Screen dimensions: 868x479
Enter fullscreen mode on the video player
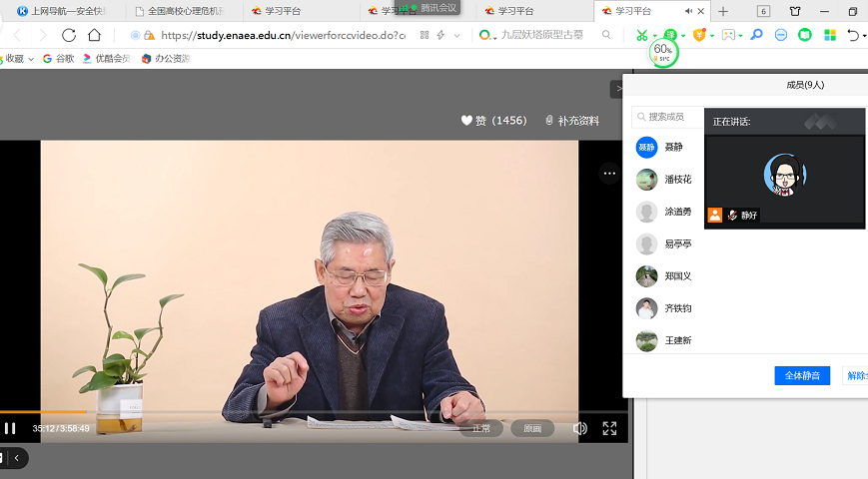(x=609, y=429)
